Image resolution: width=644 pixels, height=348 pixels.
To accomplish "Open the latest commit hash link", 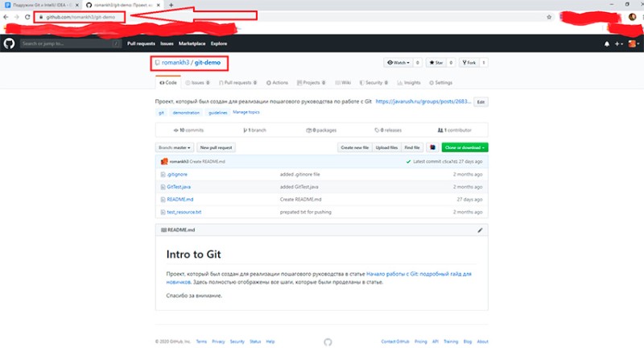I will tap(450, 161).
